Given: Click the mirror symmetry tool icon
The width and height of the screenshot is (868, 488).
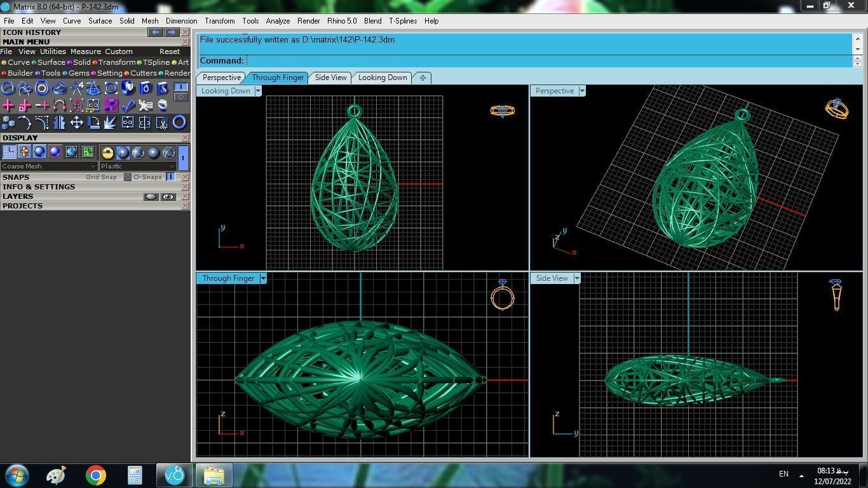Looking at the screenshot, I should (59, 123).
